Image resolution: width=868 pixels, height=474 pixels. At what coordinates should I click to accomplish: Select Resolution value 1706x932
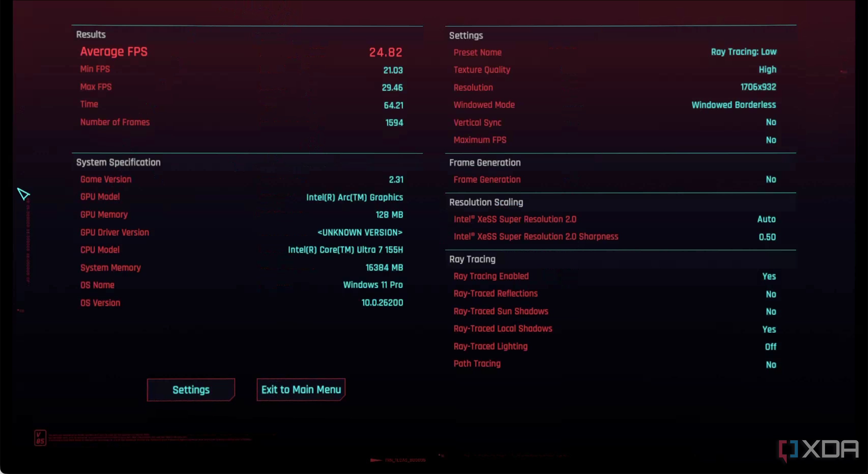[x=758, y=87]
